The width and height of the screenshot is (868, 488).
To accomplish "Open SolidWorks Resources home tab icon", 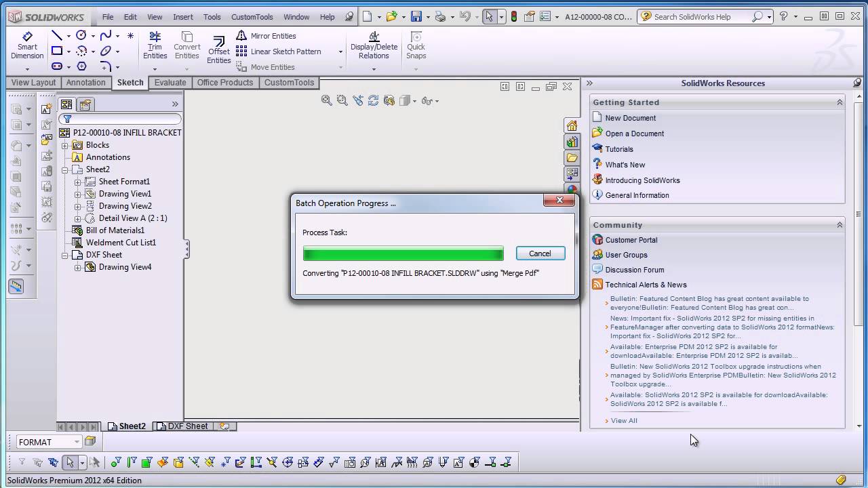I will (572, 125).
